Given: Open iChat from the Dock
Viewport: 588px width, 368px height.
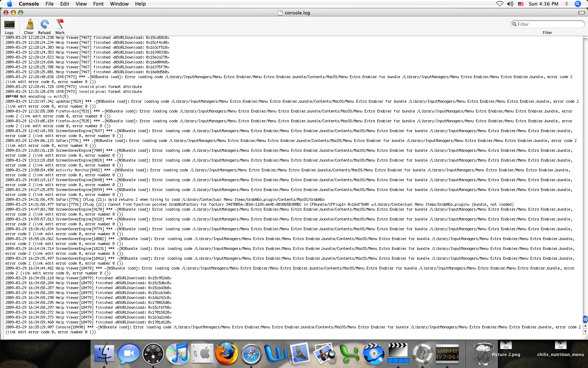Looking at the screenshot, I should coord(129,353).
